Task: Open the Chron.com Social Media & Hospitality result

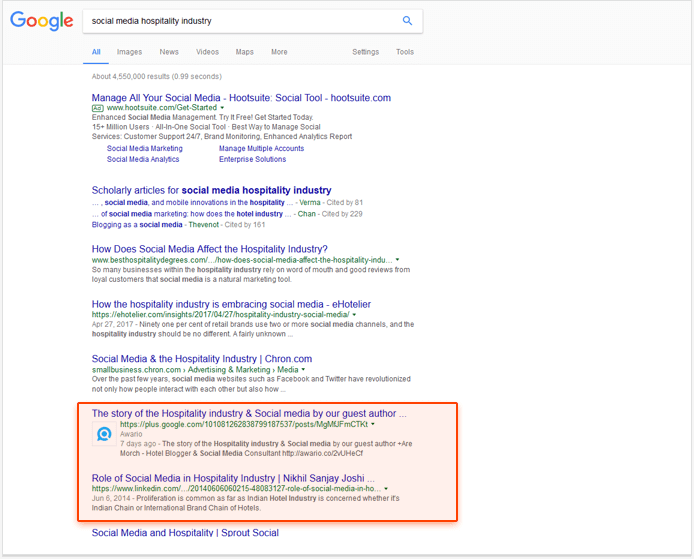Action: click(x=202, y=359)
